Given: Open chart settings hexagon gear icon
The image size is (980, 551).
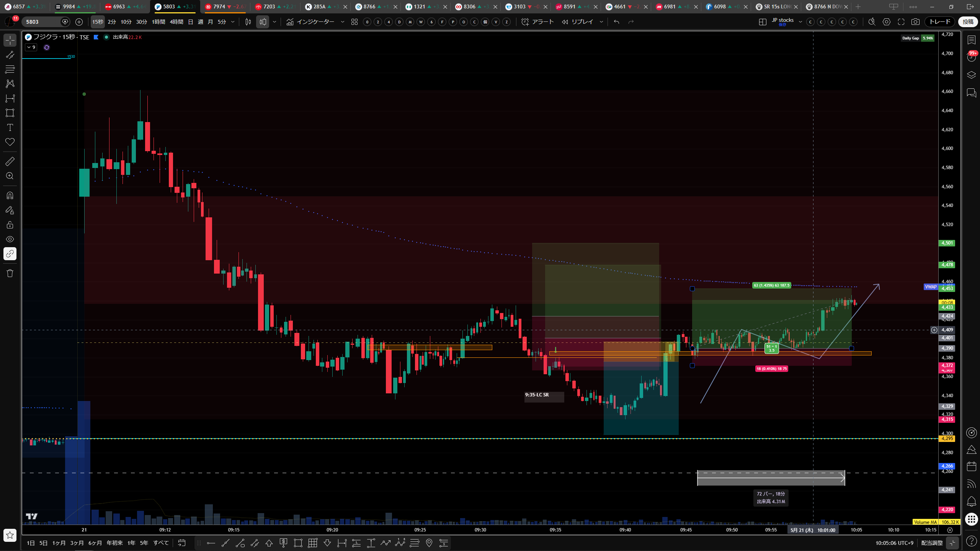Looking at the screenshot, I should pos(887,22).
